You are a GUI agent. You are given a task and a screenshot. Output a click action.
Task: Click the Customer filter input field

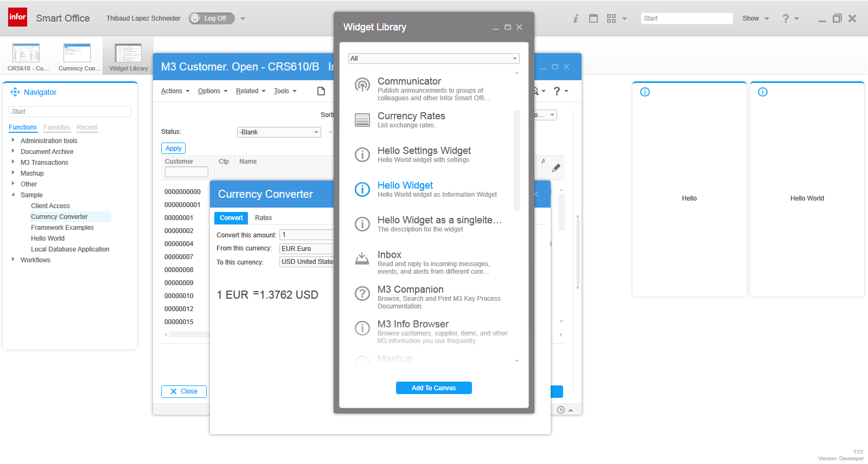[x=186, y=172]
